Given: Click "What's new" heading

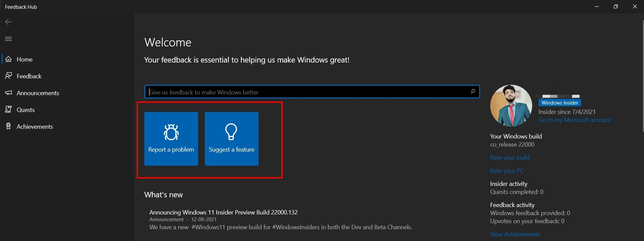Looking at the screenshot, I should pos(164,195).
